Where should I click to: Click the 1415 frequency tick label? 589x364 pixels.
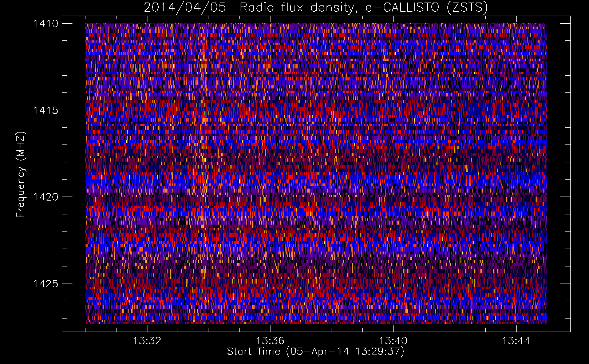[x=46, y=110]
